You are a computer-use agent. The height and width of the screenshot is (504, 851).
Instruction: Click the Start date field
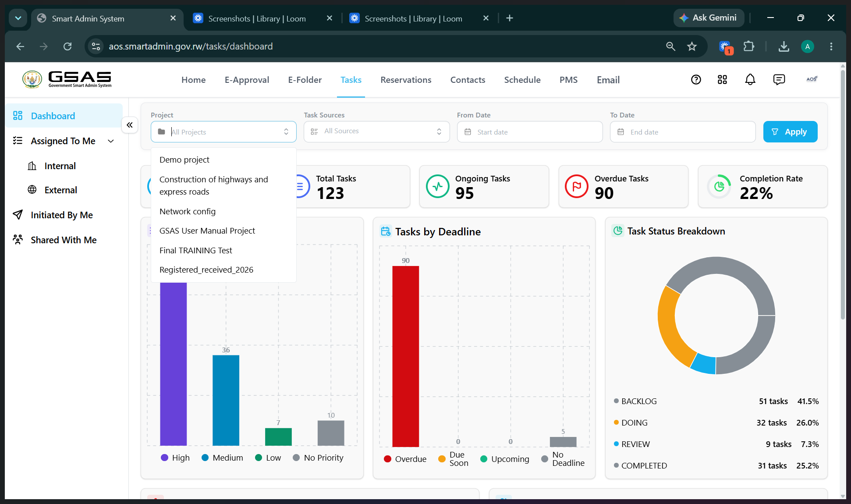[x=530, y=132]
